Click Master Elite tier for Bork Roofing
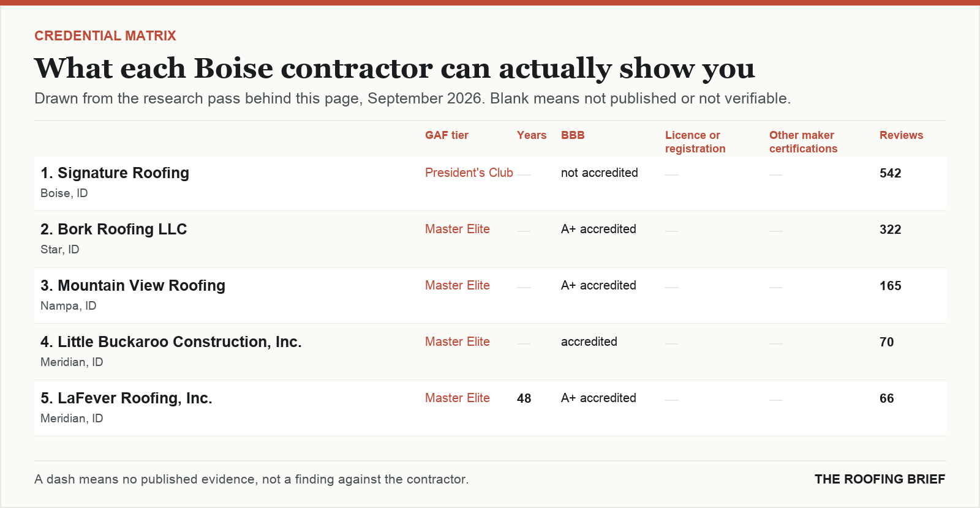Screen dimensions: 980x508 [458, 230]
